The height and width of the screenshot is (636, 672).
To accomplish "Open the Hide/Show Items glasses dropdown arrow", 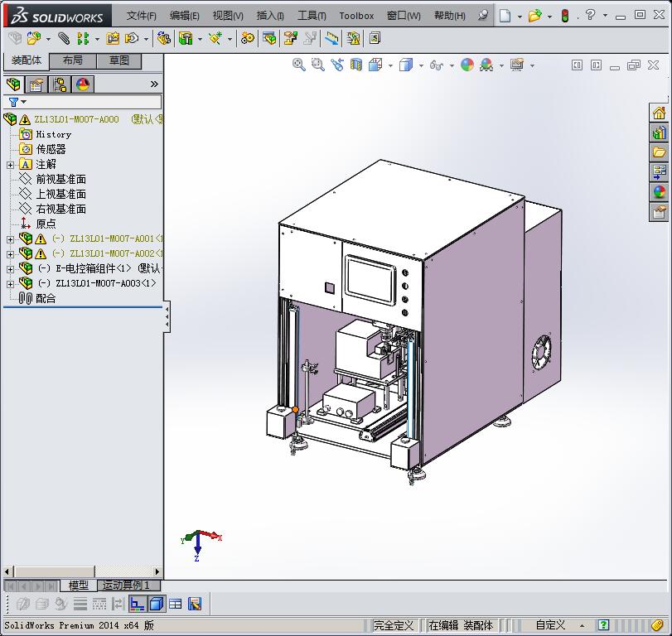I will pyautogui.click(x=452, y=65).
